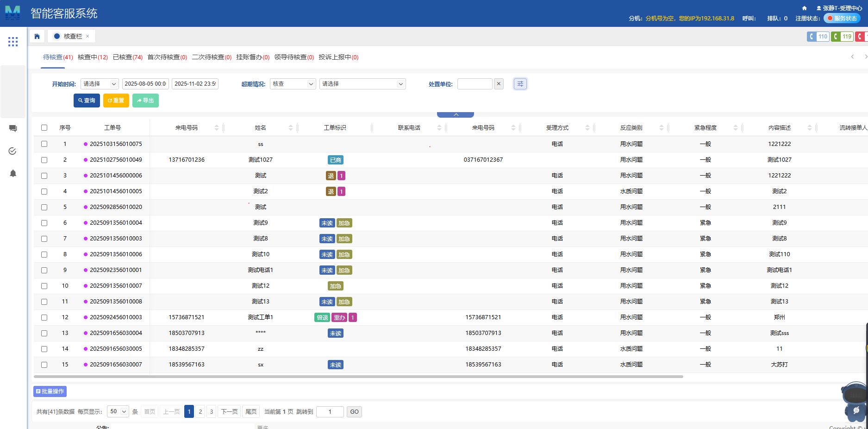This screenshot has width=868, height=429.
Task: Open the wide 请选择 dropdown beside 核查
Action: coord(362,84)
